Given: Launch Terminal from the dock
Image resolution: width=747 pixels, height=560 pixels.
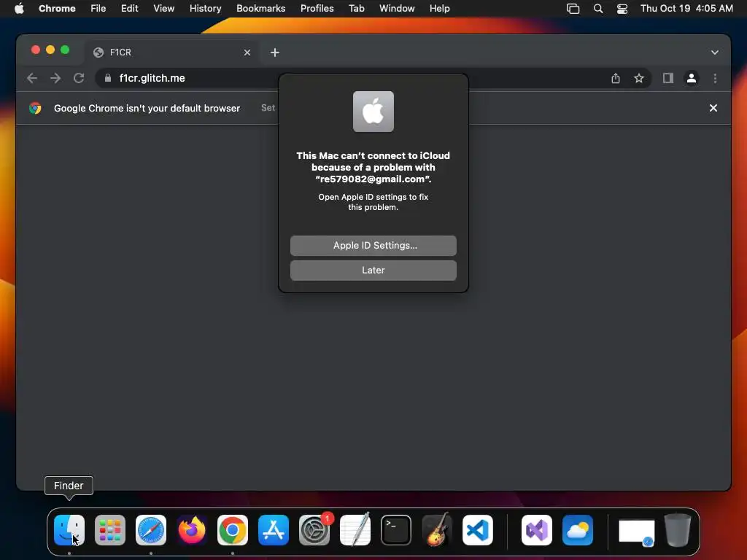Looking at the screenshot, I should 396,529.
